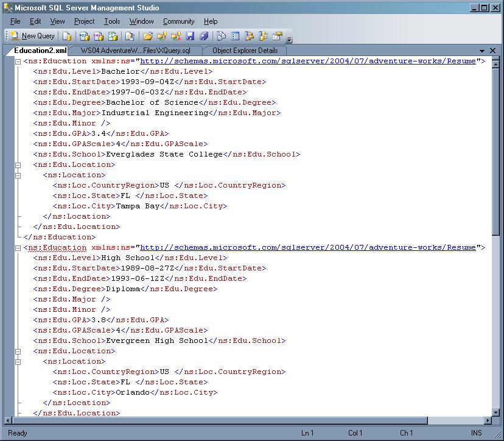Start an Analysis Services DMX Query
This screenshot has height=441, width=504.
99,36
